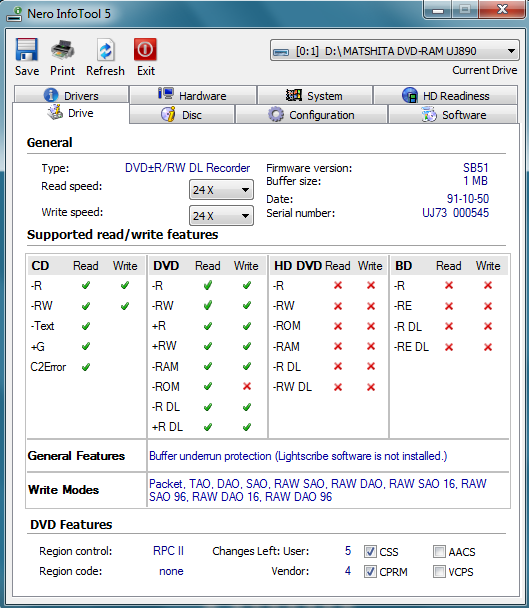This screenshot has height=608, width=529.
Task: Click the Software tab icon
Action: coord(429,115)
